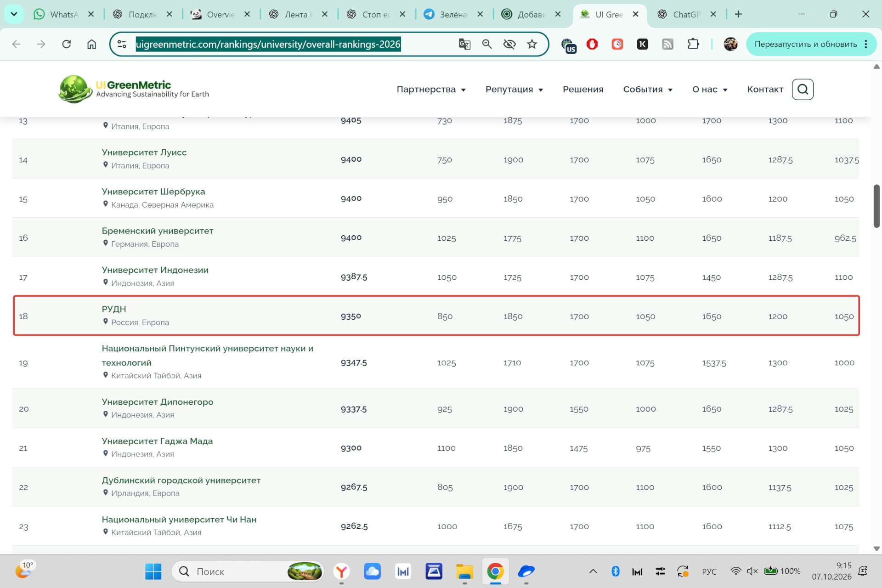This screenshot has width=882, height=588.
Task: Open the browser profile avatar
Action: point(730,44)
